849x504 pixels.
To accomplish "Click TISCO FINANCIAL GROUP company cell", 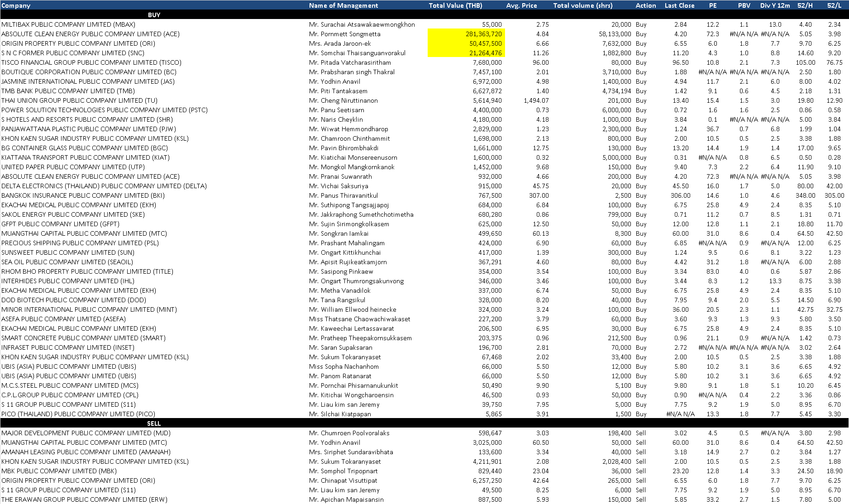I will coord(91,62).
